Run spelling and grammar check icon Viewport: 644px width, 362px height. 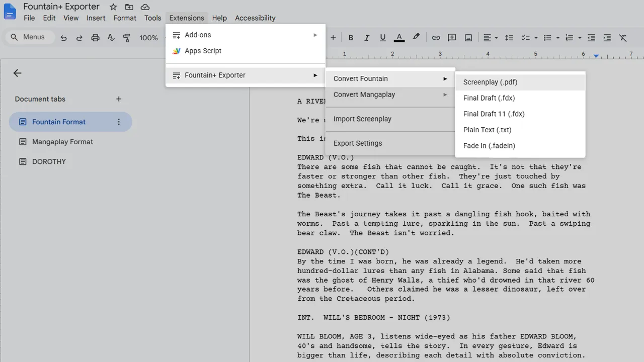[111, 38]
